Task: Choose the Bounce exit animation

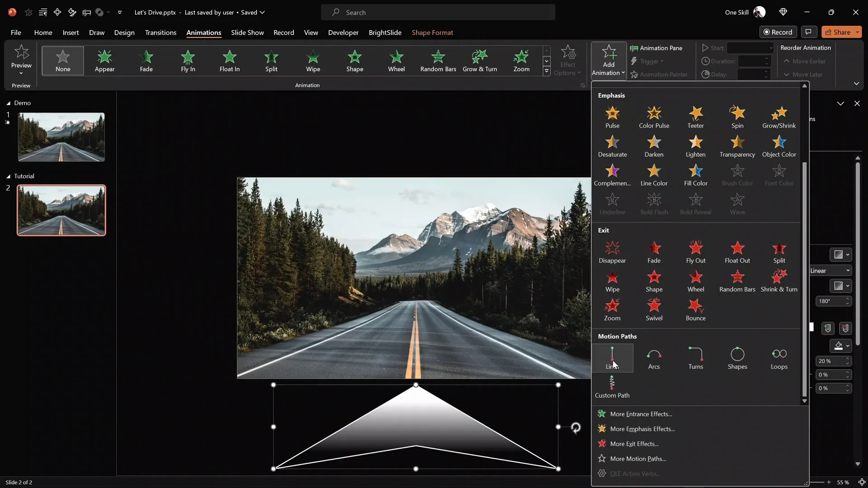Action: coord(695,310)
